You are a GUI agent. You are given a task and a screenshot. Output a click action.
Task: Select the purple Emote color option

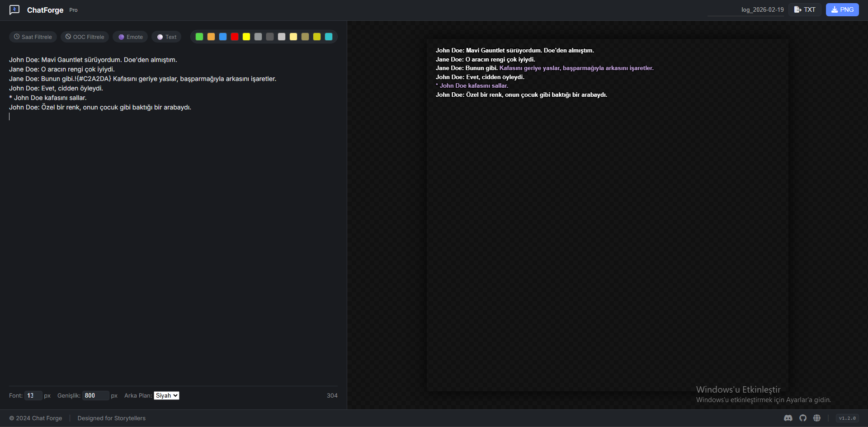click(130, 37)
